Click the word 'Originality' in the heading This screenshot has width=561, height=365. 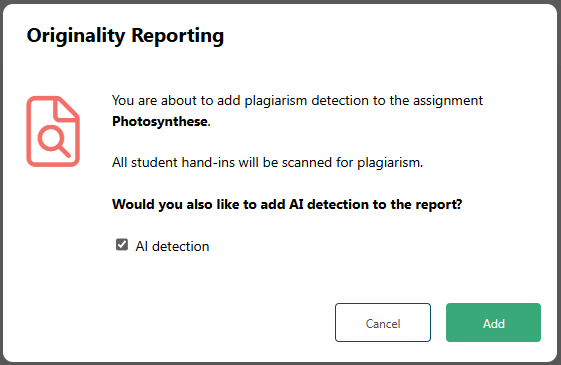coord(76,36)
